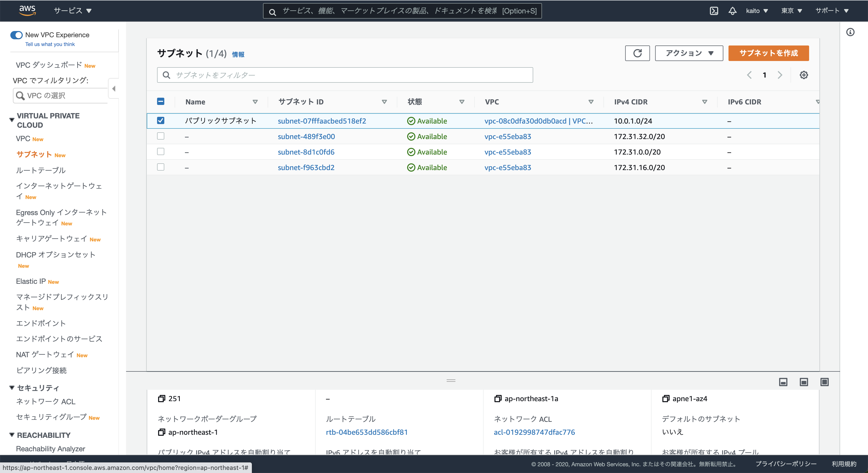The width and height of the screenshot is (868, 473).
Task: Open the アクション dropdown
Action: (689, 53)
